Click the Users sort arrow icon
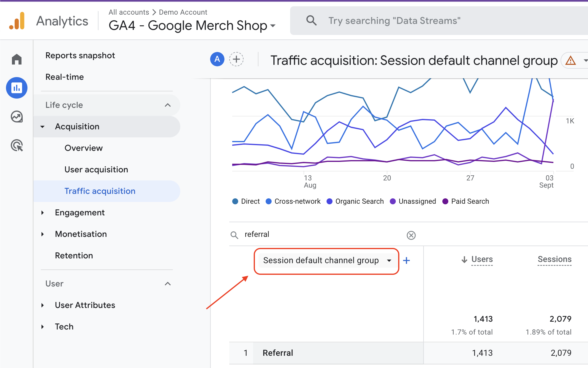Viewport: 588px width, 368px height. click(464, 260)
